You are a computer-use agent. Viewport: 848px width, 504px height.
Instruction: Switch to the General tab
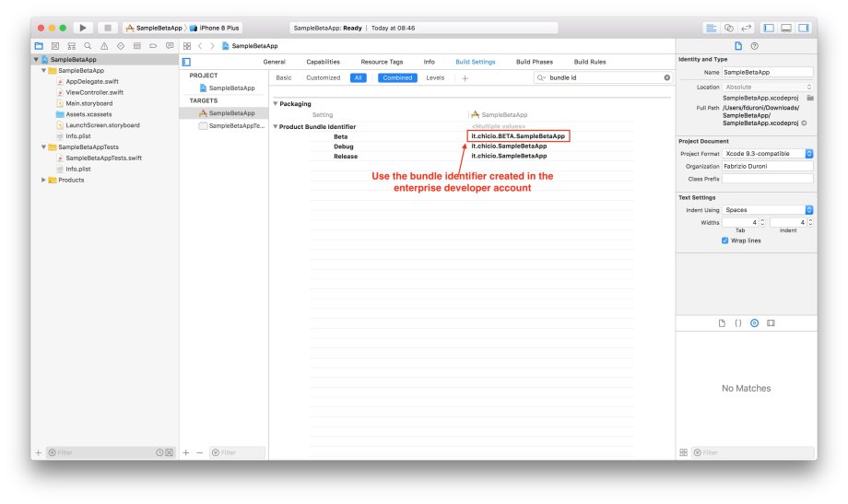274,62
